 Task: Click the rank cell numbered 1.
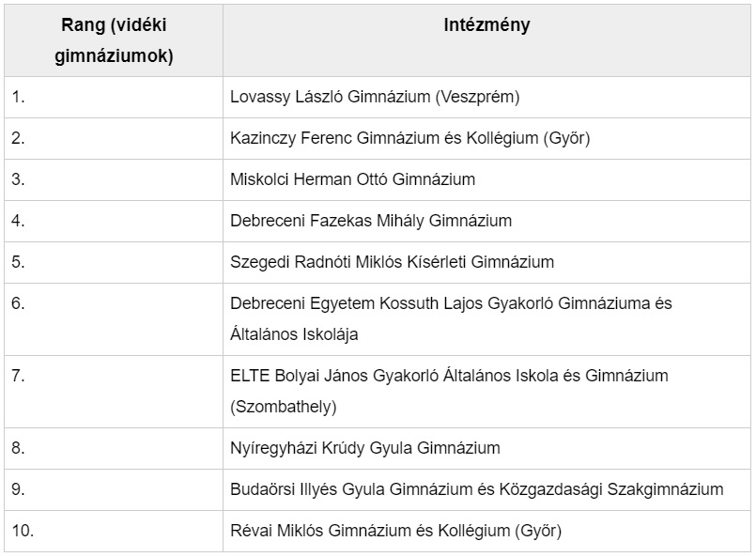pos(18,97)
